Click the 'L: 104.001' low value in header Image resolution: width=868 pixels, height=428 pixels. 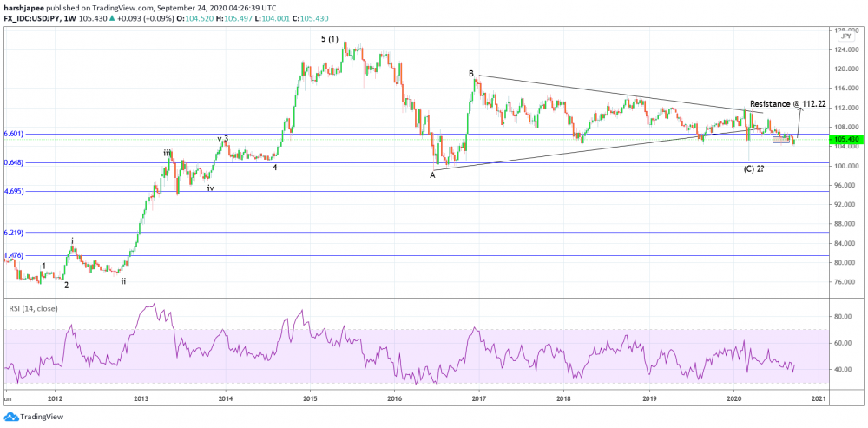(x=274, y=19)
